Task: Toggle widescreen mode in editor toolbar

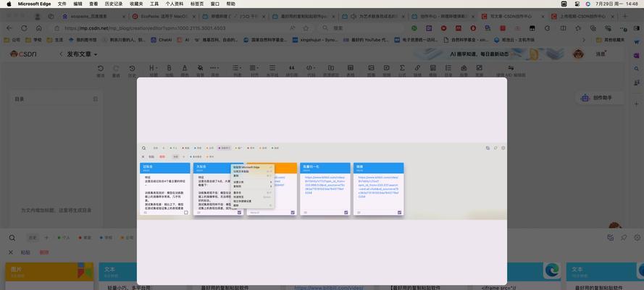Action: coord(479,70)
